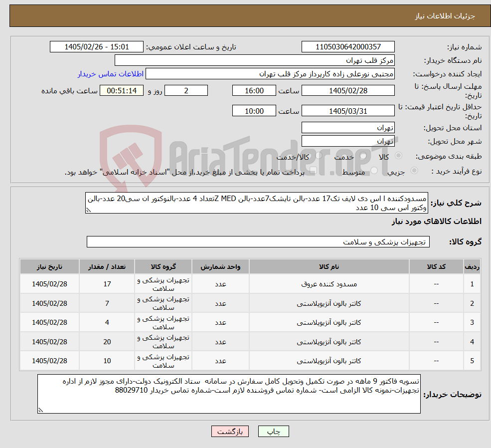491x448 pixels.
Task: Click the delivery province field استان محل تحویل
Action: tap(348, 128)
